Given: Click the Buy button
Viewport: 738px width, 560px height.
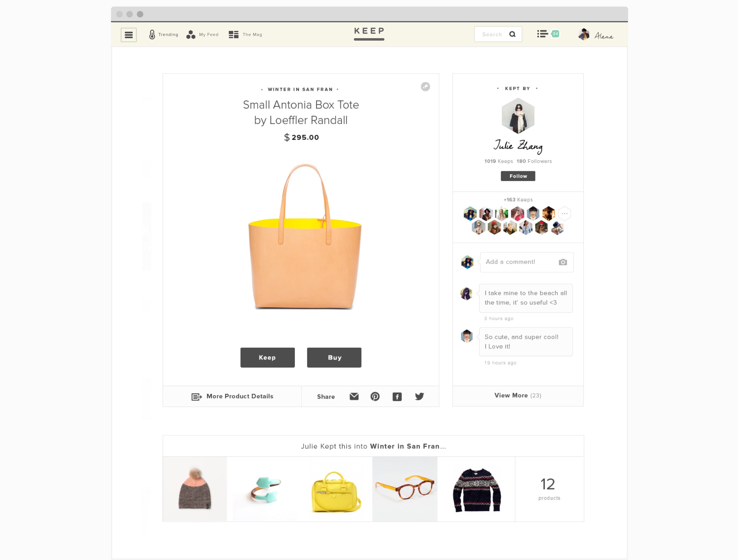Looking at the screenshot, I should (x=334, y=357).
